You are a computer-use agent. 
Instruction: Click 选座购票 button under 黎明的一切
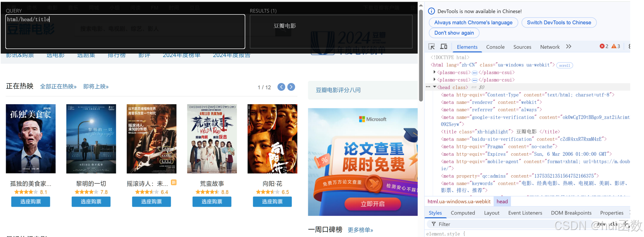pyautogui.click(x=91, y=202)
